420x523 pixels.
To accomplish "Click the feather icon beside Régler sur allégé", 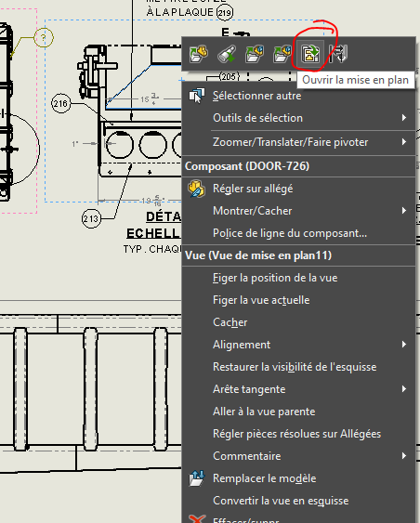I will [x=196, y=189].
